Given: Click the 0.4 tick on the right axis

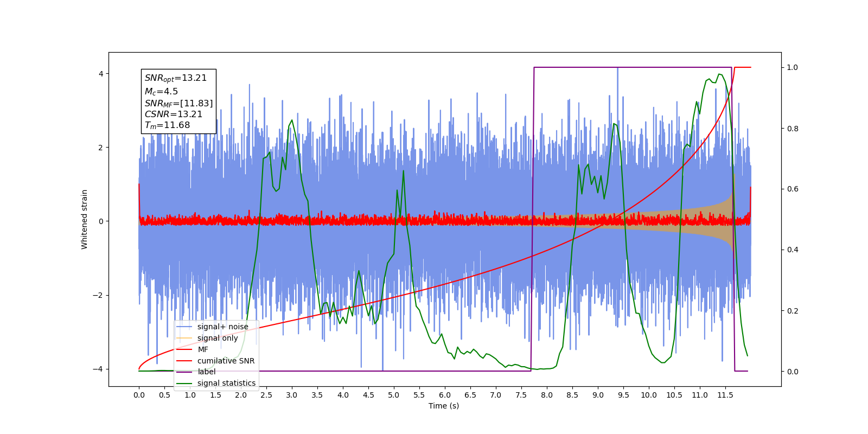Looking at the screenshot, I should 793,250.
